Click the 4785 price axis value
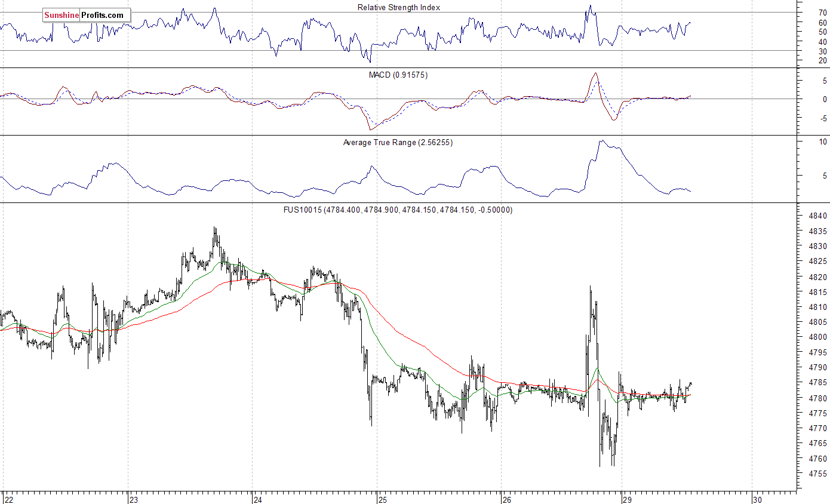 [x=819, y=382]
